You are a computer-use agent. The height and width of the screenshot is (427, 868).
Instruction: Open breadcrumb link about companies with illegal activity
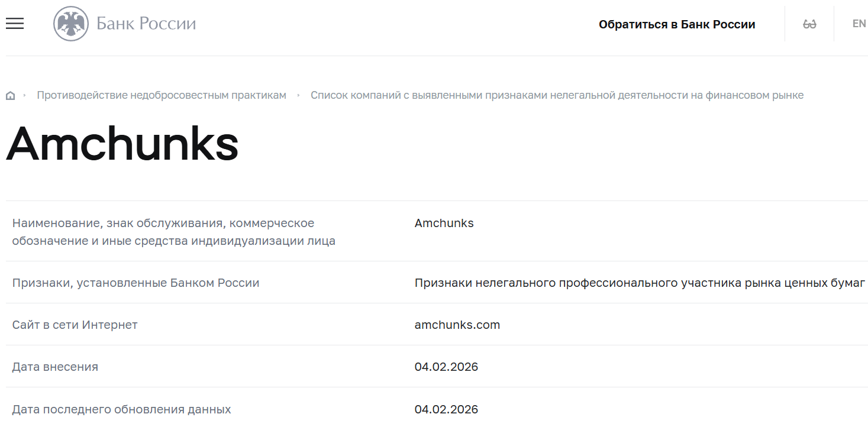(557, 95)
